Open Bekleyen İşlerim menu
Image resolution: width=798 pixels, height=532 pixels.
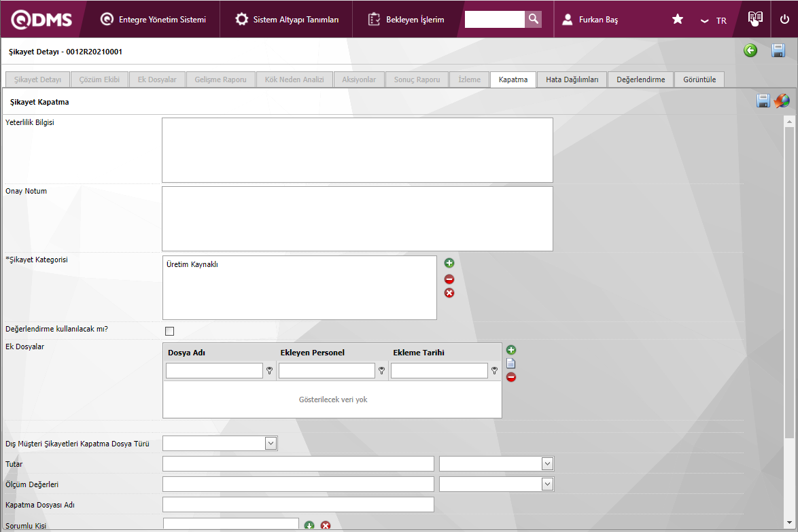pos(406,19)
